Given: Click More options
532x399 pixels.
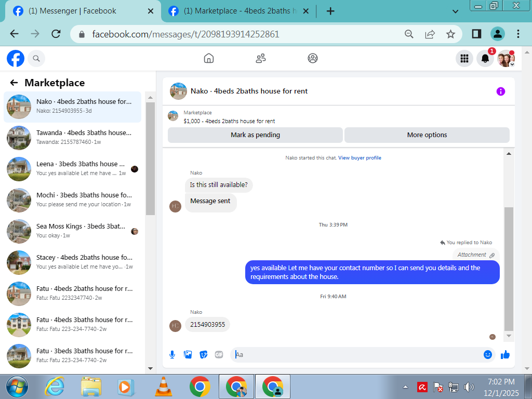Looking at the screenshot, I should click(x=427, y=135).
